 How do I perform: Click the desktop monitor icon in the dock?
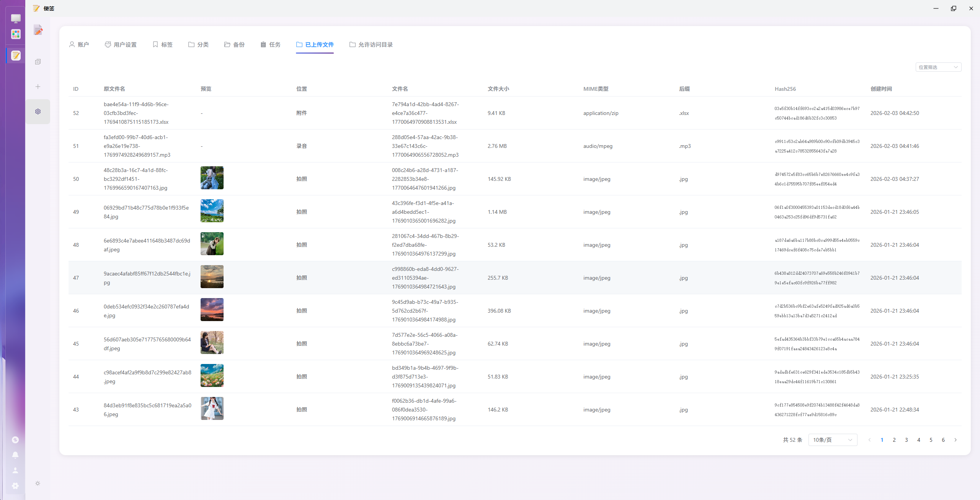click(16, 18)
